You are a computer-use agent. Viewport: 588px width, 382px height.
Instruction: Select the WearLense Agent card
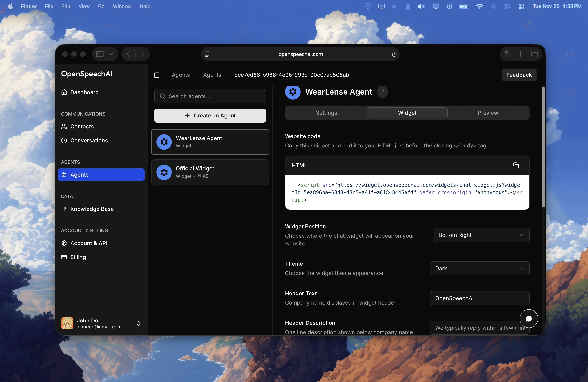[x=210, y=142]
